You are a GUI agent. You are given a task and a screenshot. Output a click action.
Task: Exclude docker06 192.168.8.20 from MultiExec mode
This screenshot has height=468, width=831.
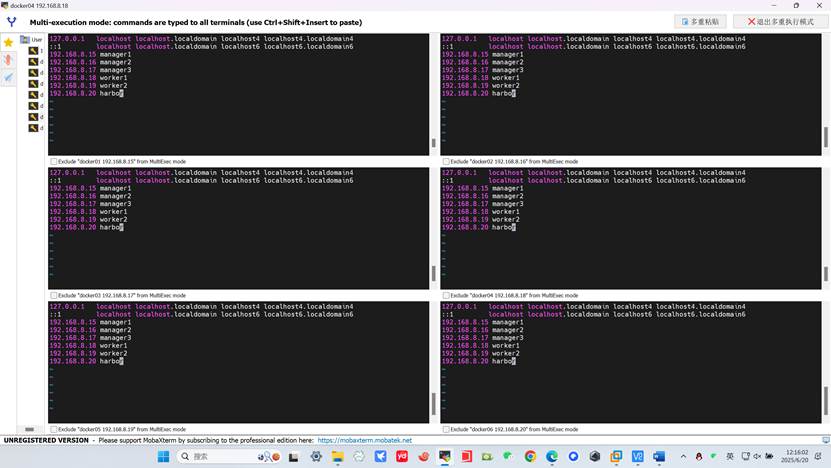coord(446,429)
